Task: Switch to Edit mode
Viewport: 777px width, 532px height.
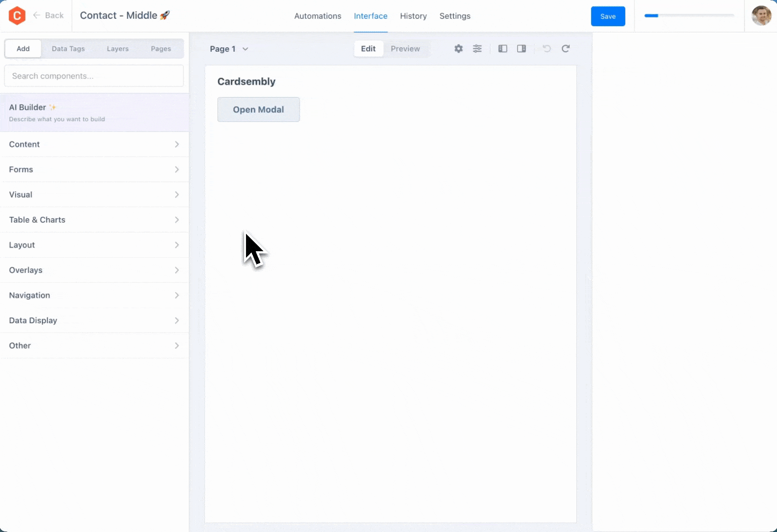Action: pos(368,49)
